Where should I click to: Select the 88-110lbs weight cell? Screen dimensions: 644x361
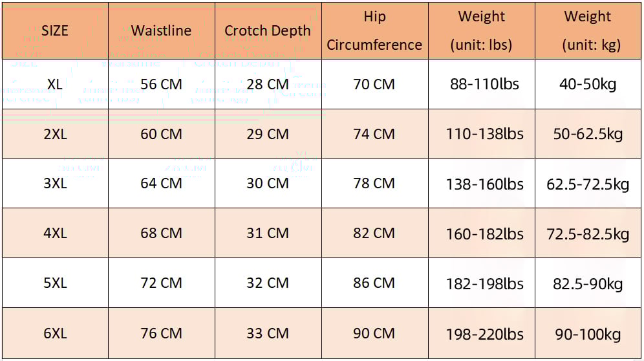[481, 84]
